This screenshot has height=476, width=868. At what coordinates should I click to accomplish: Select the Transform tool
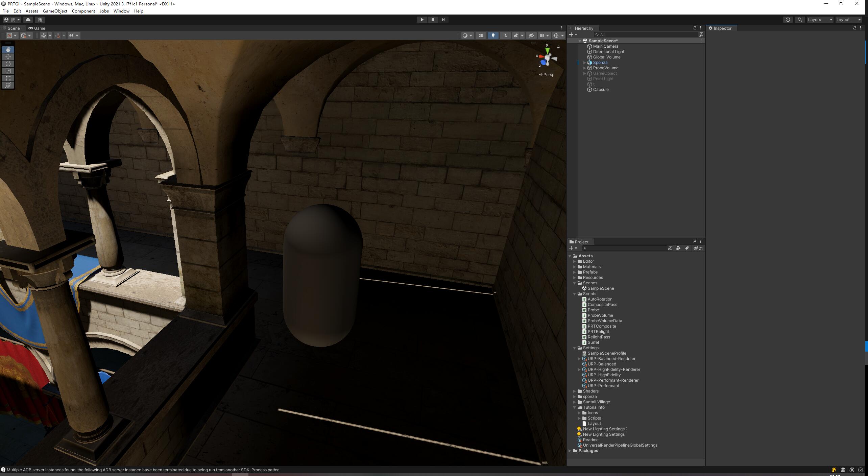(8, 85)
